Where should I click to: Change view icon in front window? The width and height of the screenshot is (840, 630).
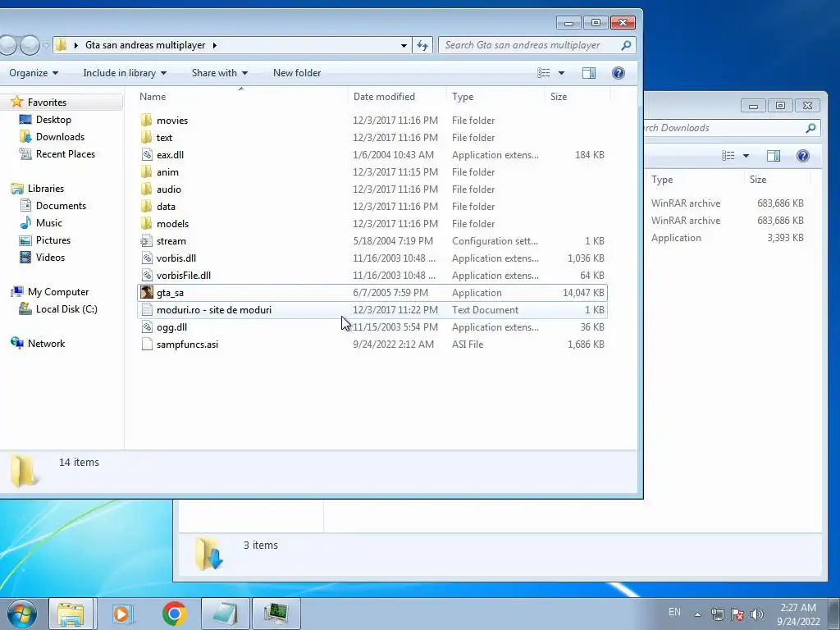[543, 73]
